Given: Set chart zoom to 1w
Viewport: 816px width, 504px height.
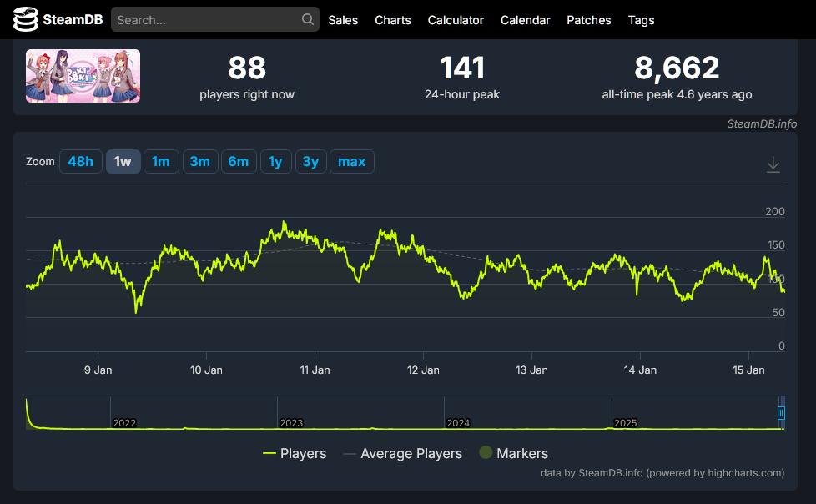Looking at the screenshot, I should (x=123, y=161).
